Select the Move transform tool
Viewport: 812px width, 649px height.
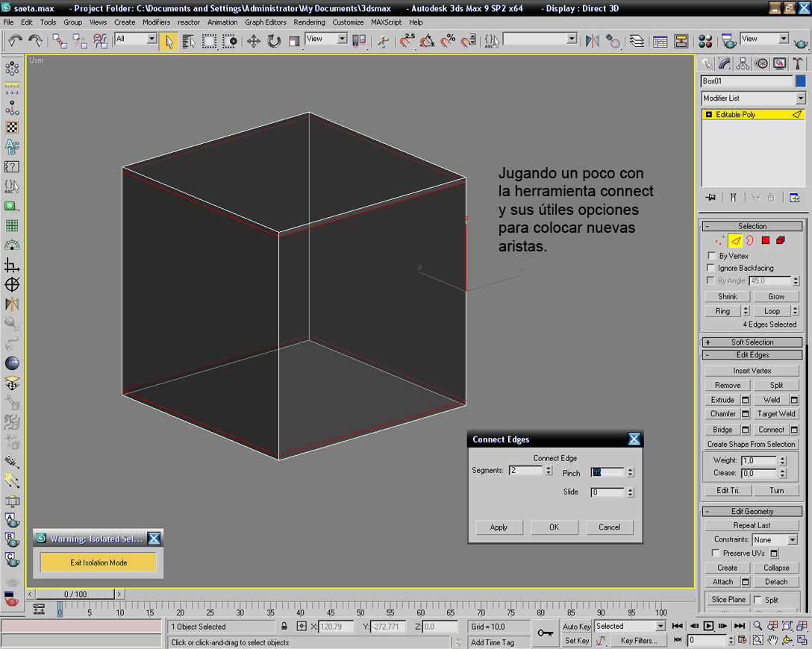(x=253, y=41)
